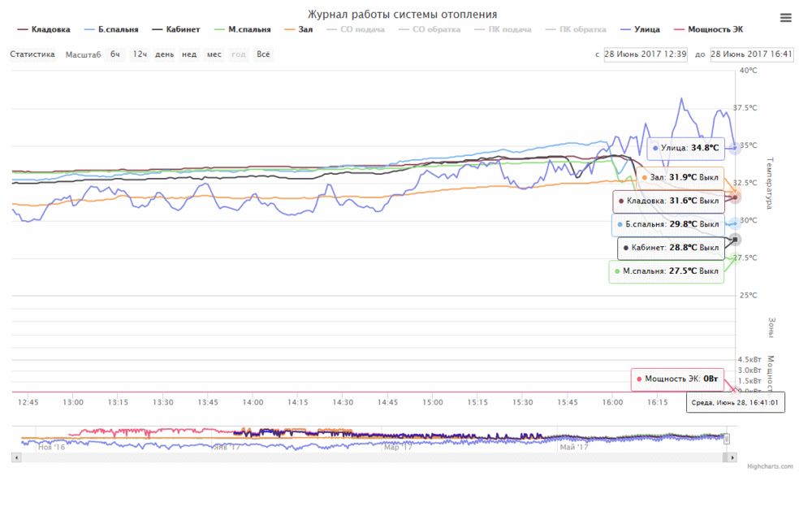Open the chart context menu (hamburger icon)

pos(785,18)
